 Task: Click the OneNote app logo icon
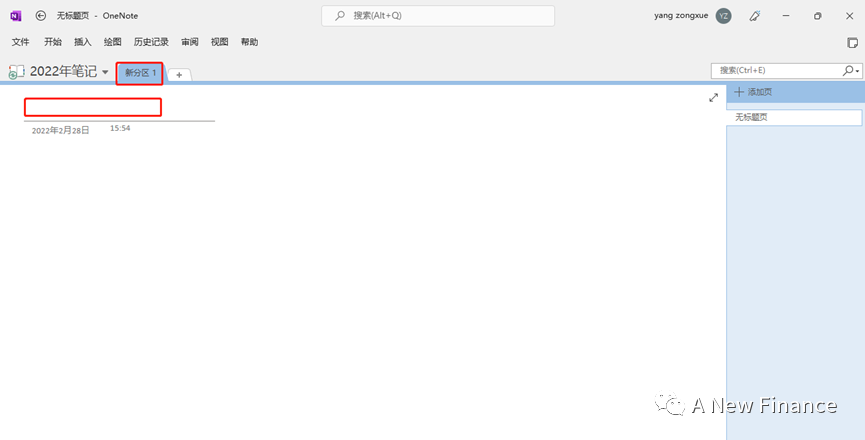pyautogui.click(x=15, y=16)
